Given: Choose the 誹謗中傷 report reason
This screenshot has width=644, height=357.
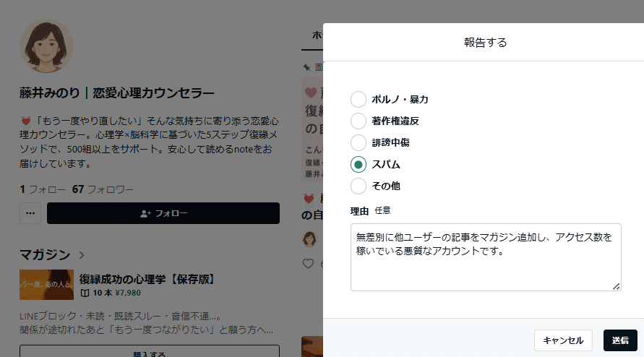Looking at the screenshot, I should 359,142.
